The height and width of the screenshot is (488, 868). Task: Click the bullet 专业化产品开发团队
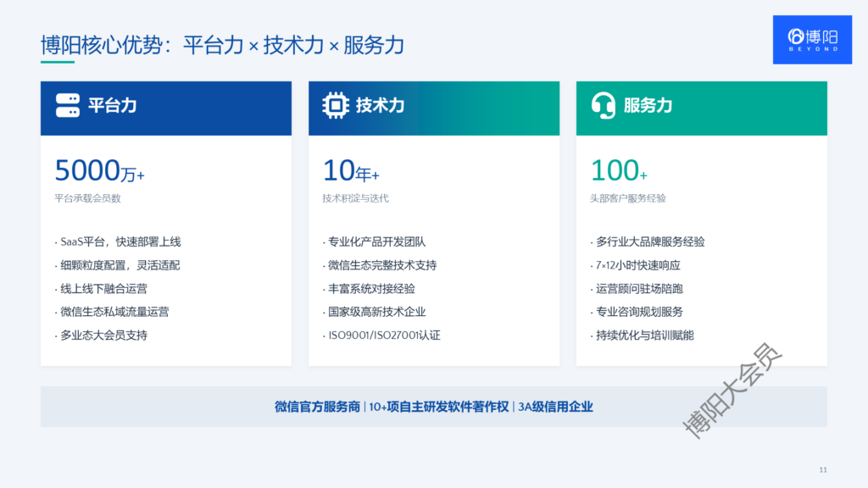(x=374, y=241)
